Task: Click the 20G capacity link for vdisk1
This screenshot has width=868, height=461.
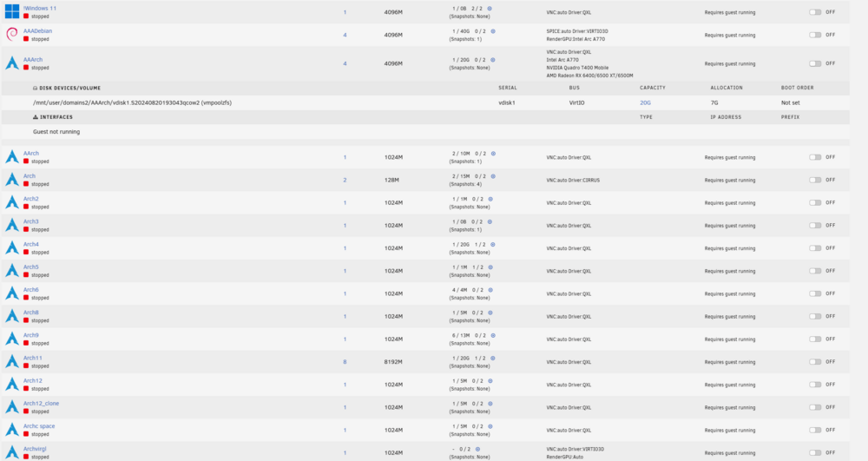Action: coord(646,103)
